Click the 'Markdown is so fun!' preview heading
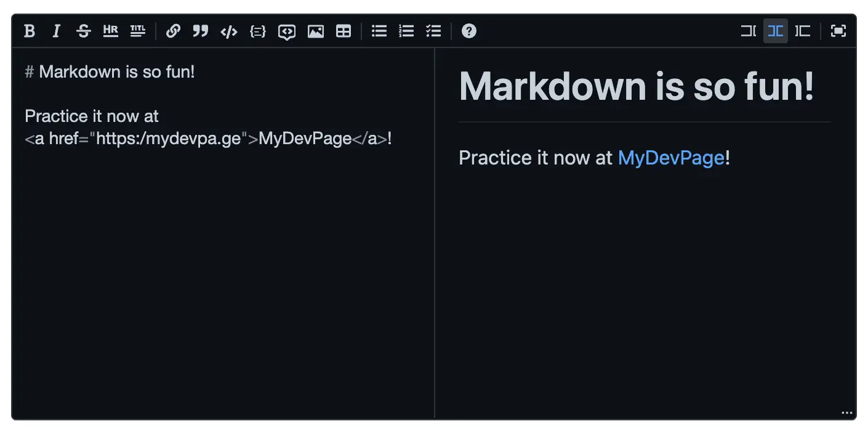 pyautogui.click(x=637, y=86)
